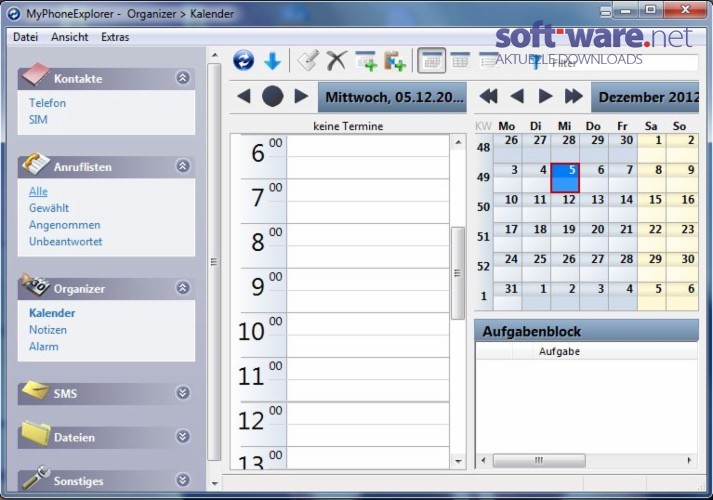
Task: Click the 9:00 time slot row
Action: coord(367,290)
